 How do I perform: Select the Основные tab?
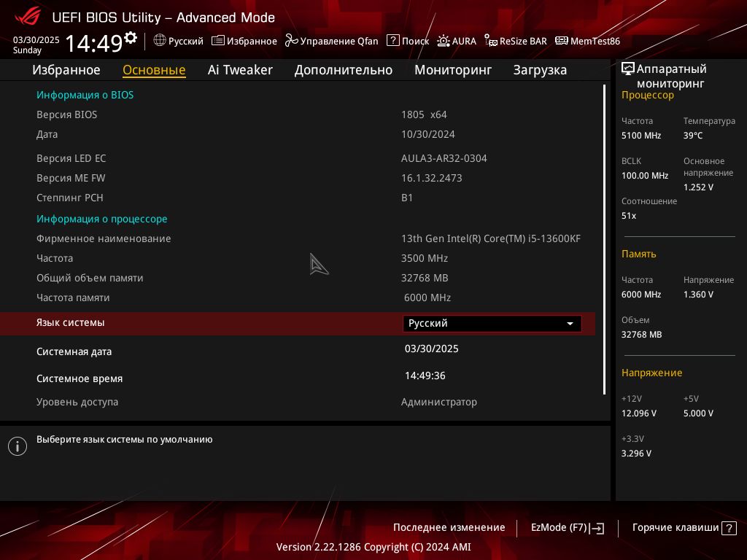[154, 70]
